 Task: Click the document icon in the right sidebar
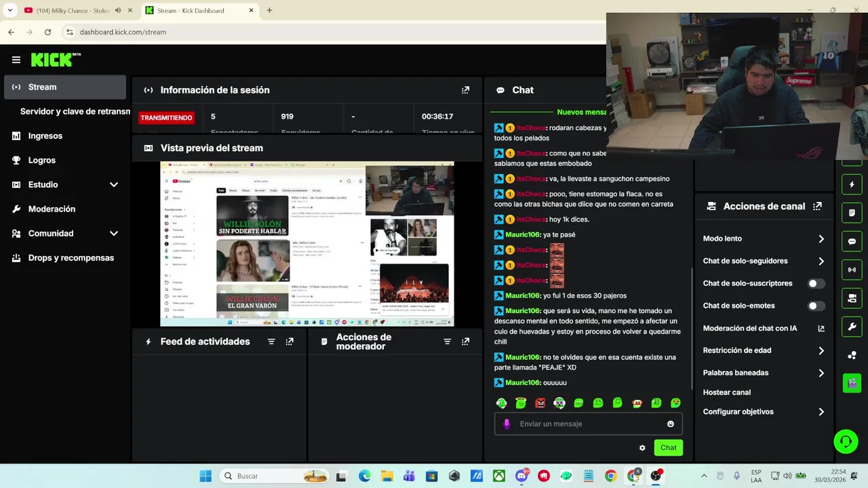852,213
